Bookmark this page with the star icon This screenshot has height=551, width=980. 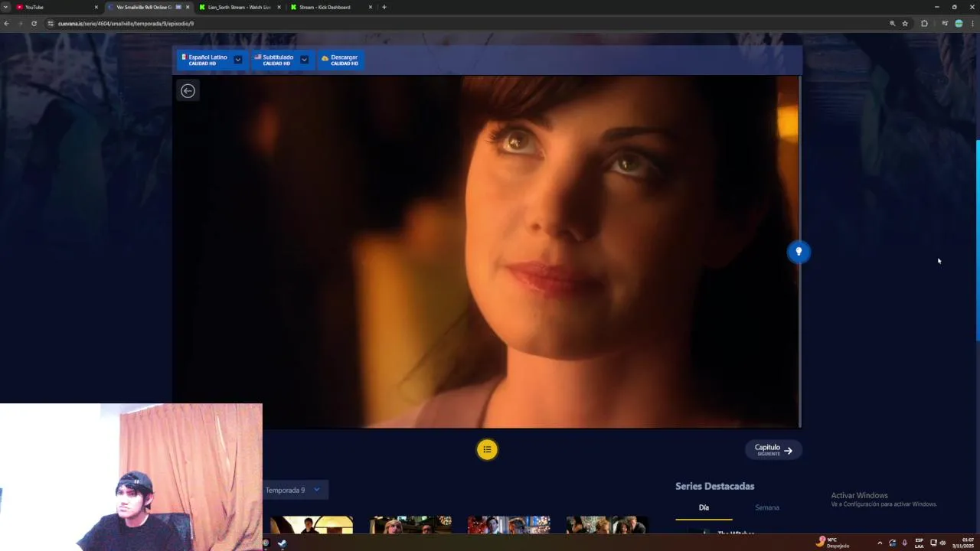pyautogui.click(x=905, y=23)
